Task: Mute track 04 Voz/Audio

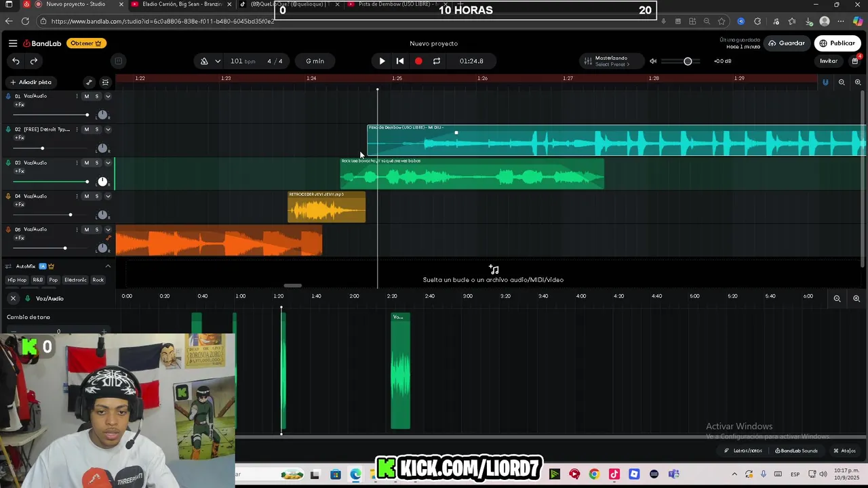Action: coord(86,197)
